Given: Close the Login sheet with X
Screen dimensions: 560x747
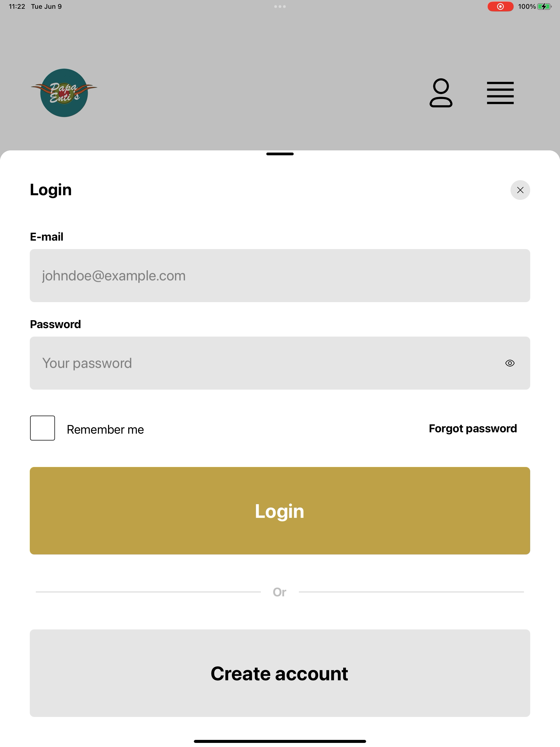Looking at the screenshot, I should pyautogui.click(x=520, y=190).
